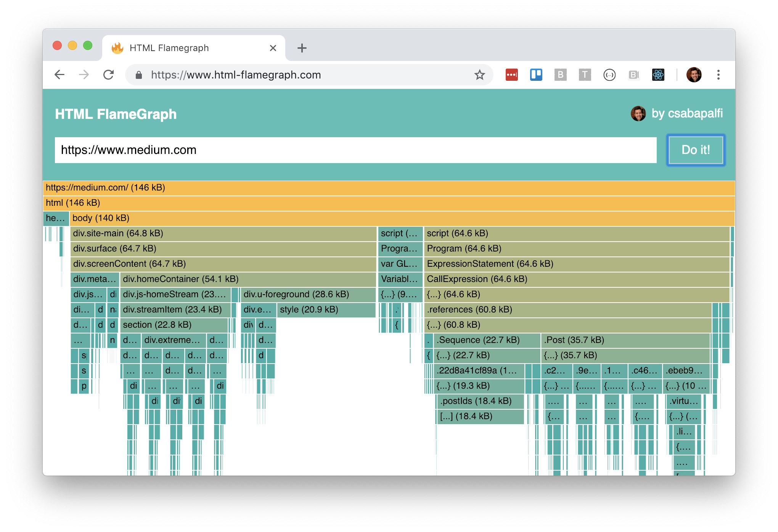Open the gray B extension icon
The image size is (778, 532).
click(x=560, y=75)
